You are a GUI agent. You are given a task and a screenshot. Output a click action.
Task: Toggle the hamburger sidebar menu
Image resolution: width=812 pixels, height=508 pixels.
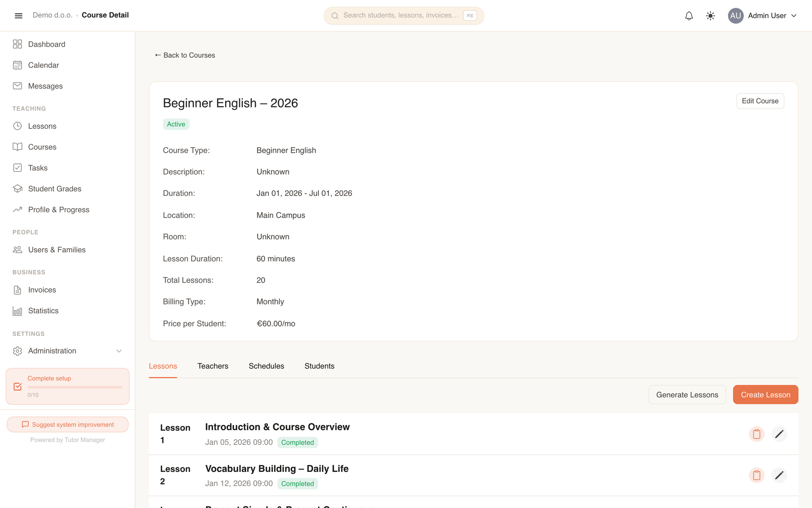pos(18,15)
